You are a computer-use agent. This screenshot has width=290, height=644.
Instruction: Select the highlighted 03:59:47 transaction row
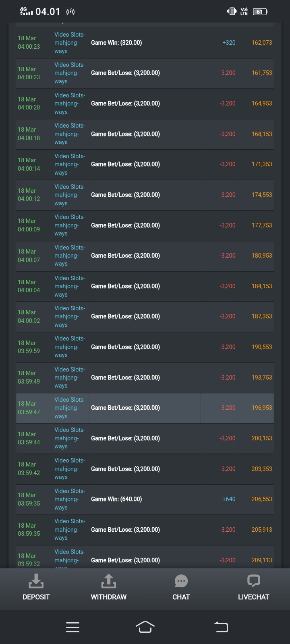pos(145,408)
